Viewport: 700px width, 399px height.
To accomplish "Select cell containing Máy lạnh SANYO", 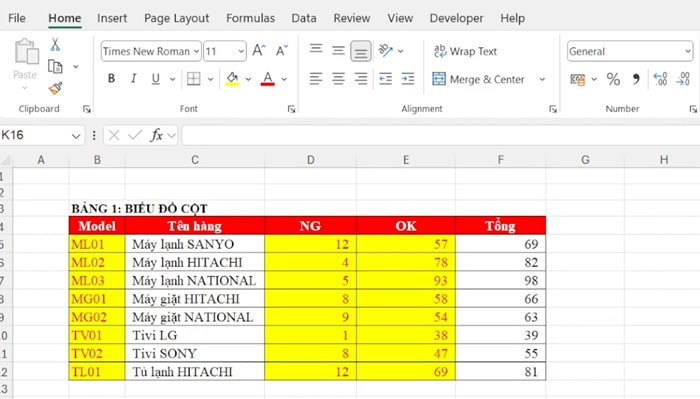I will [195, 244].
